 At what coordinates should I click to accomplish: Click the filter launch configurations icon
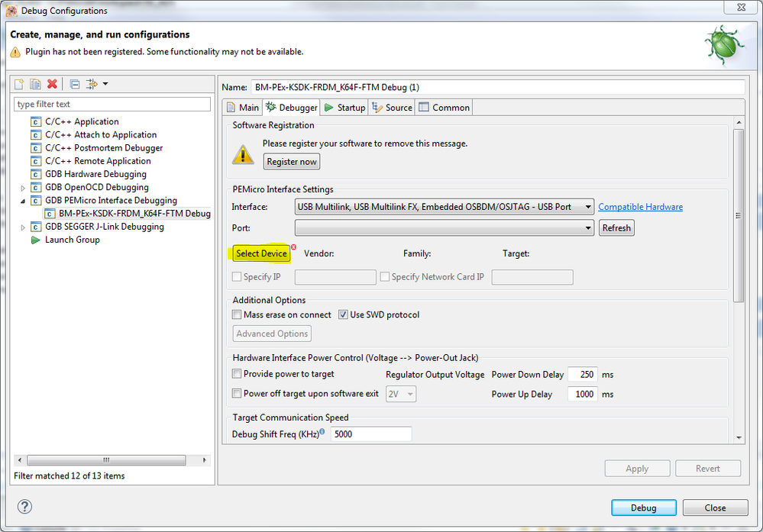[92, 84]
